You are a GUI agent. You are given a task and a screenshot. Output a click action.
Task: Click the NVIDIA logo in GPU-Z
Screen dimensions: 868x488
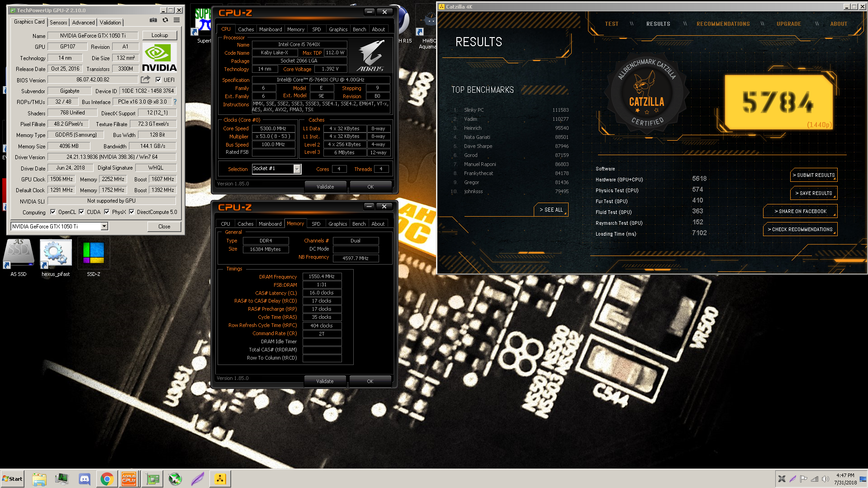[x=159, y=57]
